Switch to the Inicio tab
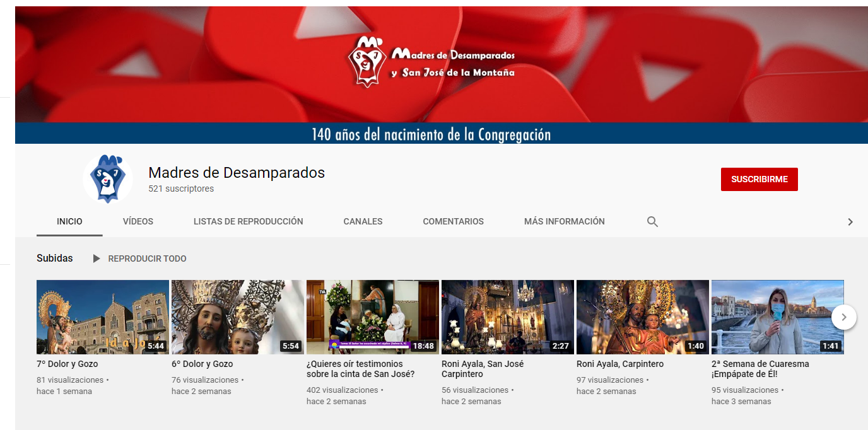Screen dimensions: 868x430 point(69,221)
